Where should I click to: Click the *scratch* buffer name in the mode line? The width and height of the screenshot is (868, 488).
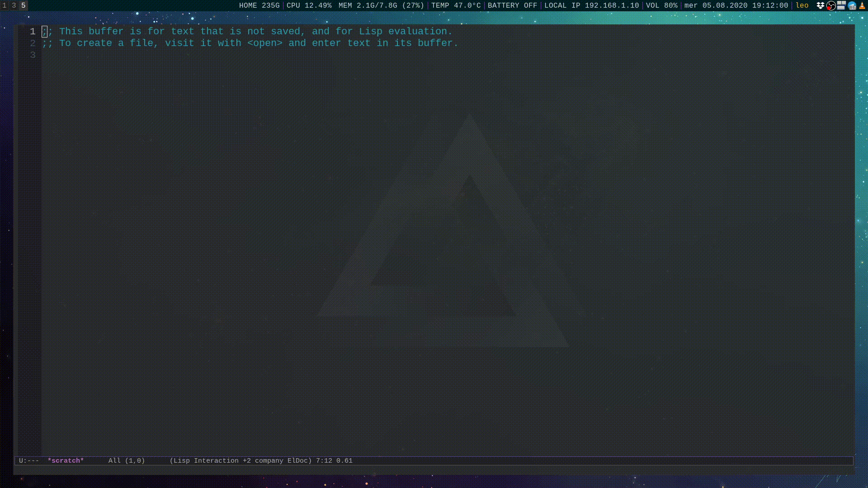tap(66, 461)
